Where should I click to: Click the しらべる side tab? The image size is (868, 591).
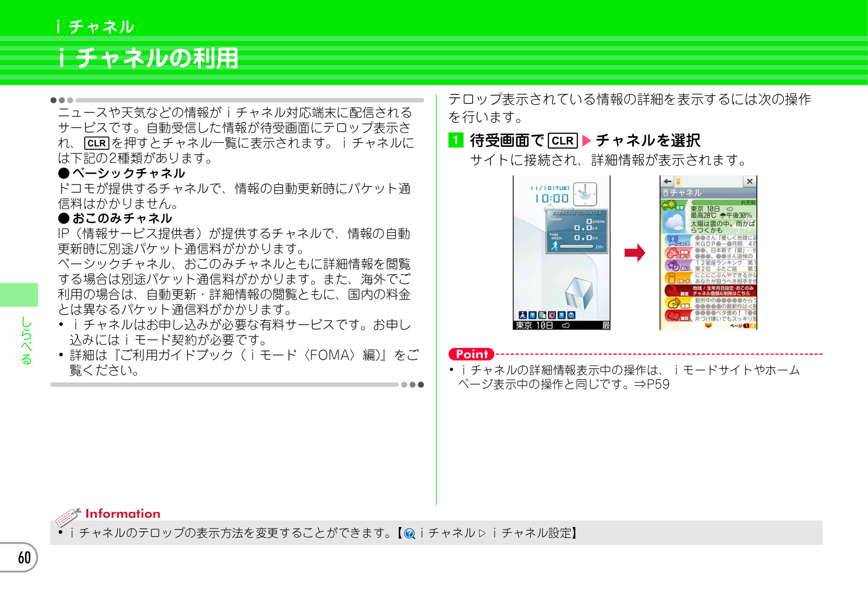25,340
